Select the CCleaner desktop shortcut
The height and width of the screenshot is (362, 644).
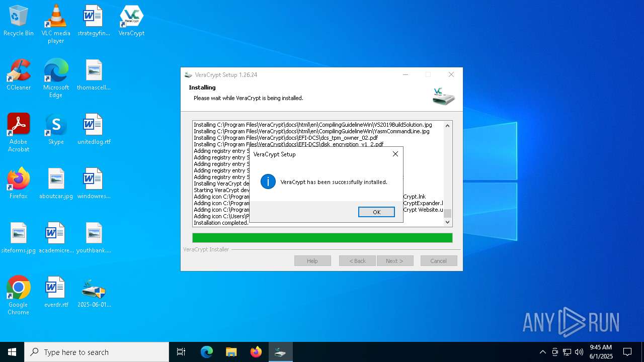(19, 75)
